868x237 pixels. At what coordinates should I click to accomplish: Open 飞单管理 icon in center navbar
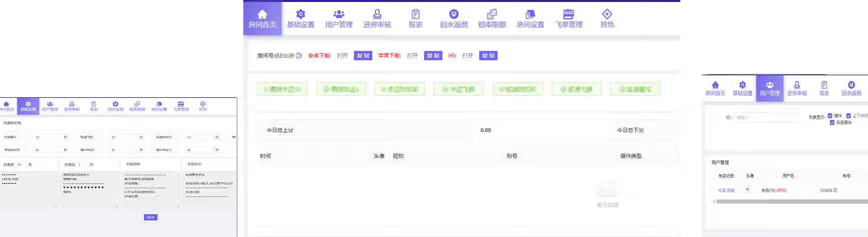tap(569, 14)
